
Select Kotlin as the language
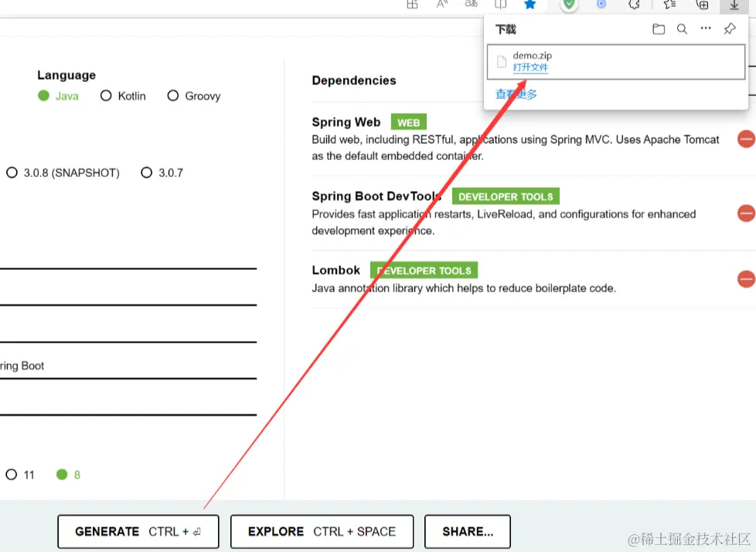click(123, 96)
